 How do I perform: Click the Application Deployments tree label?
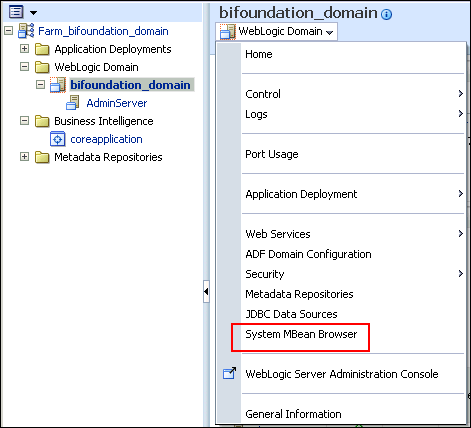pyautogui.click(x=113, y=49)
